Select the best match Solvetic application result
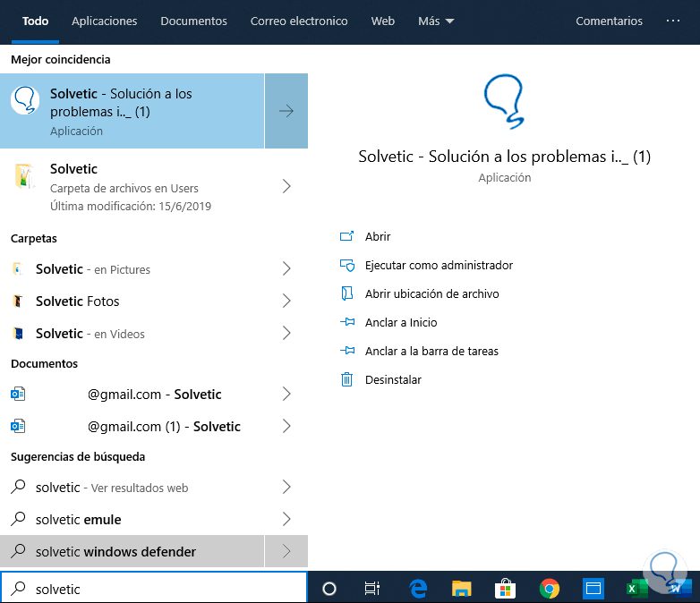 132,111
